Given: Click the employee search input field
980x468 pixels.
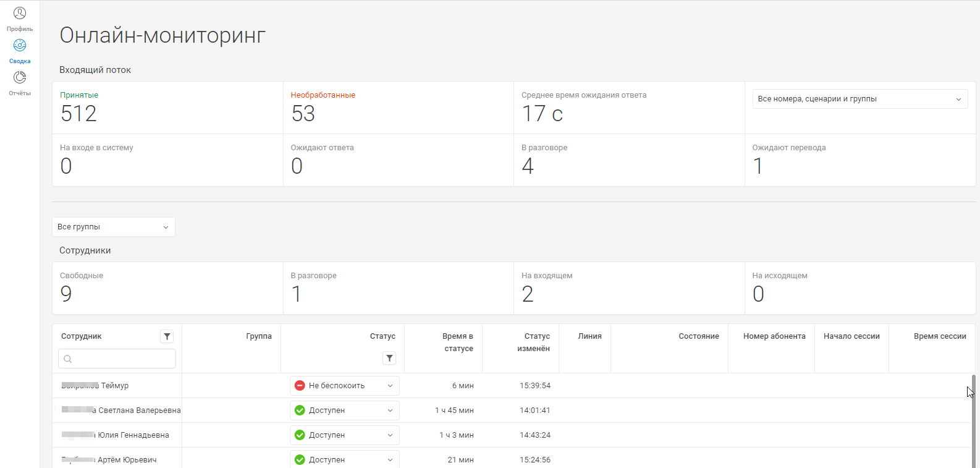Looking at the screenshot, I should [117, 359].
